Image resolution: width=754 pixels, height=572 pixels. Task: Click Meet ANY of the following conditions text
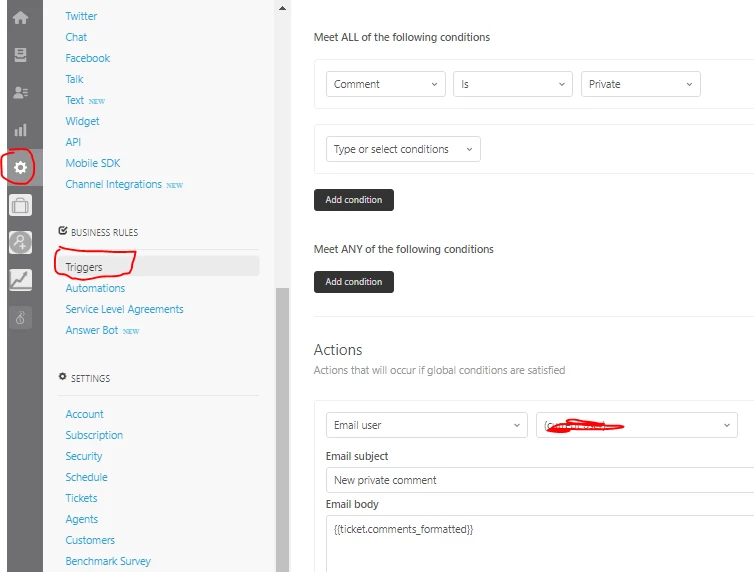pyautogui.click(x=403, y=249)
